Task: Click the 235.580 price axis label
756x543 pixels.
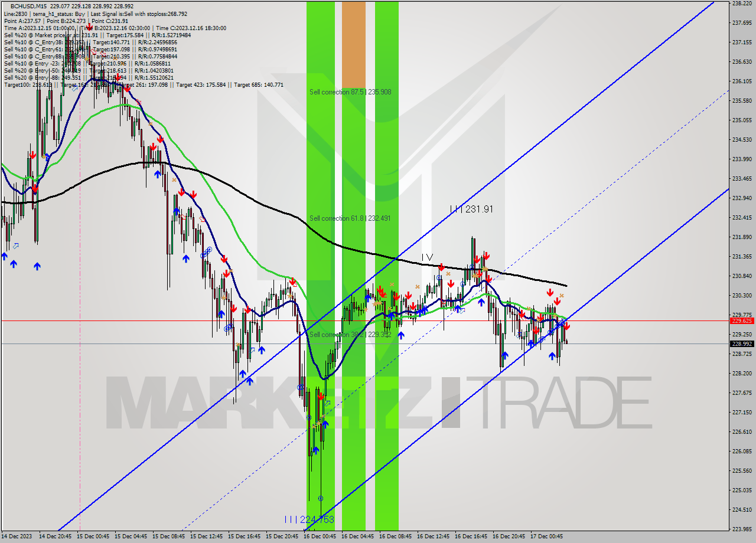Action: 742,100
